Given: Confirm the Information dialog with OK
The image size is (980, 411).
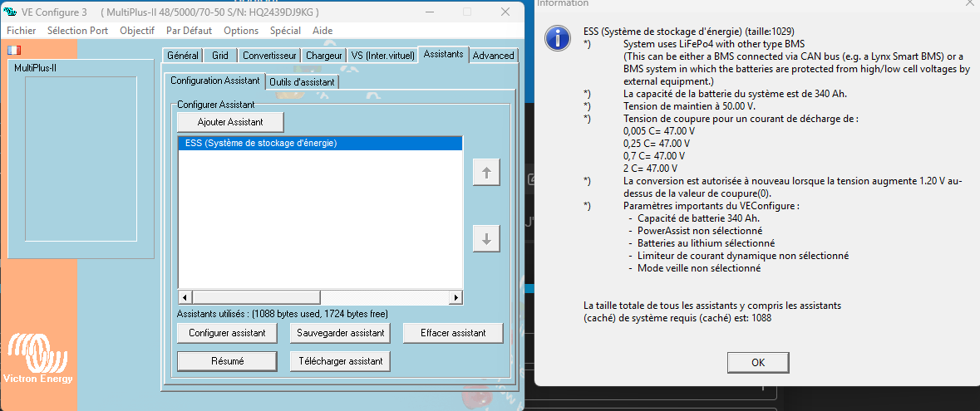Looking at the screenshot, I should [757, 362].
